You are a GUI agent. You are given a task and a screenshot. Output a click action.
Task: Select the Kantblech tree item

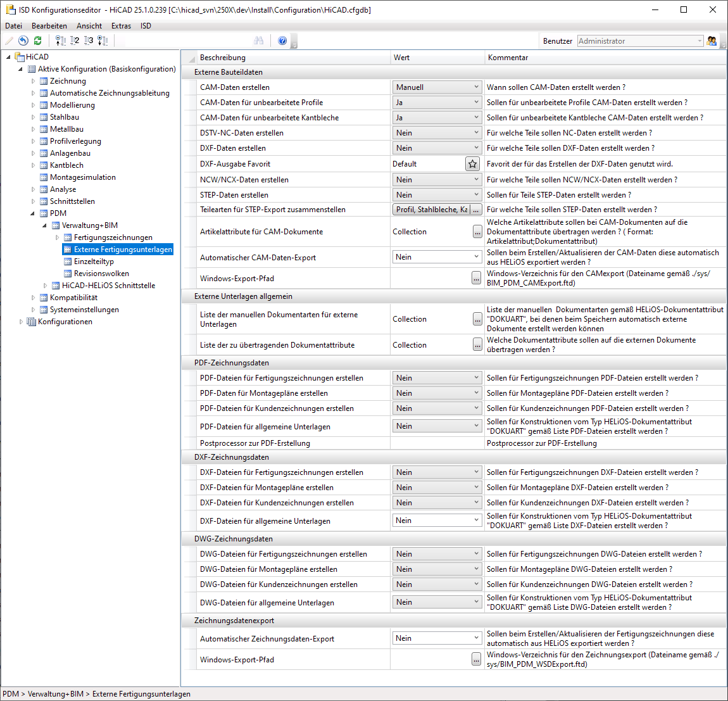(x=66, y=166)
